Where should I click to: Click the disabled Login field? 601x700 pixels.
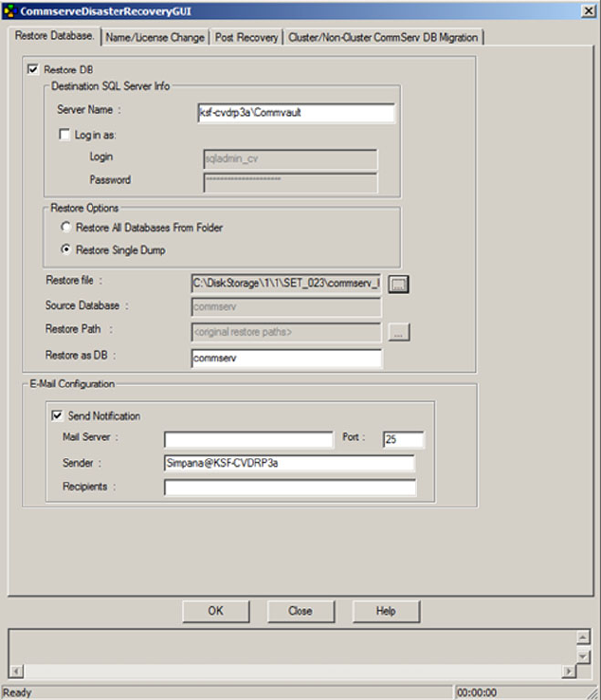(x=290, y=159)
